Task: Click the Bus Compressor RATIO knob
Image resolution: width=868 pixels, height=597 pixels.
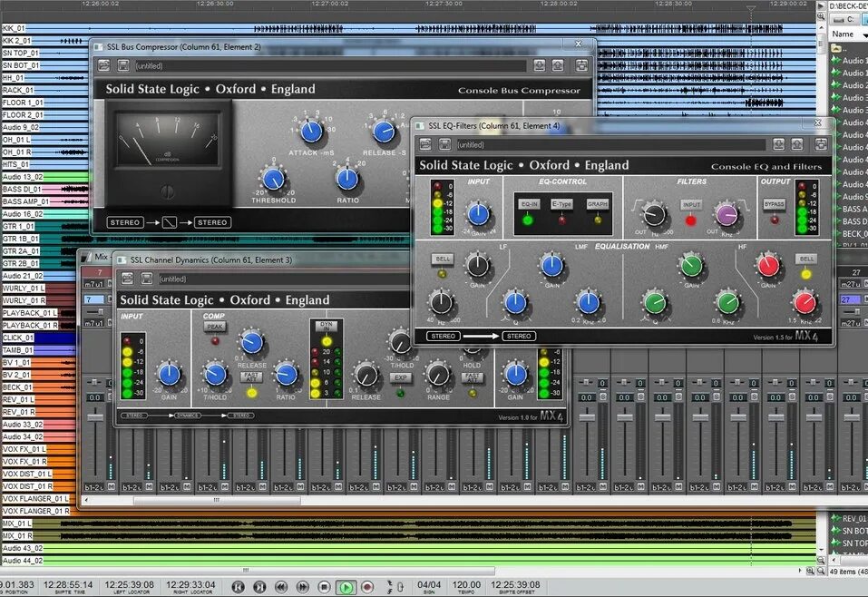Action: click(347, 179)
